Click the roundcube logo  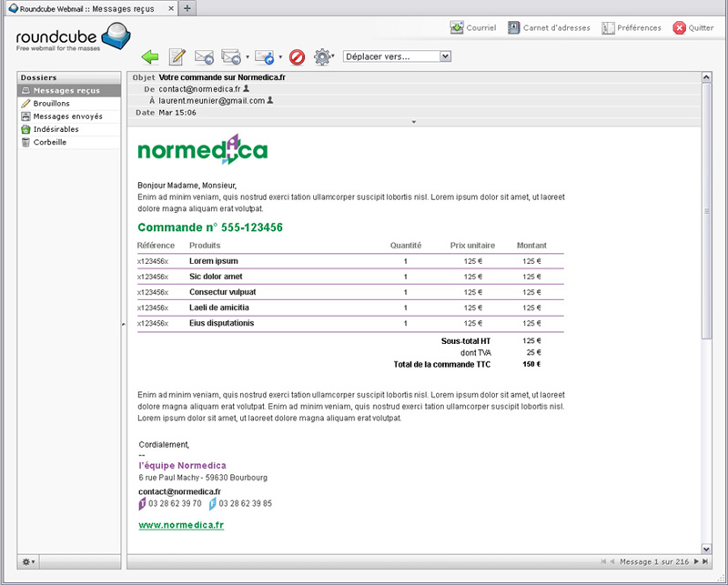pos(74,37)
